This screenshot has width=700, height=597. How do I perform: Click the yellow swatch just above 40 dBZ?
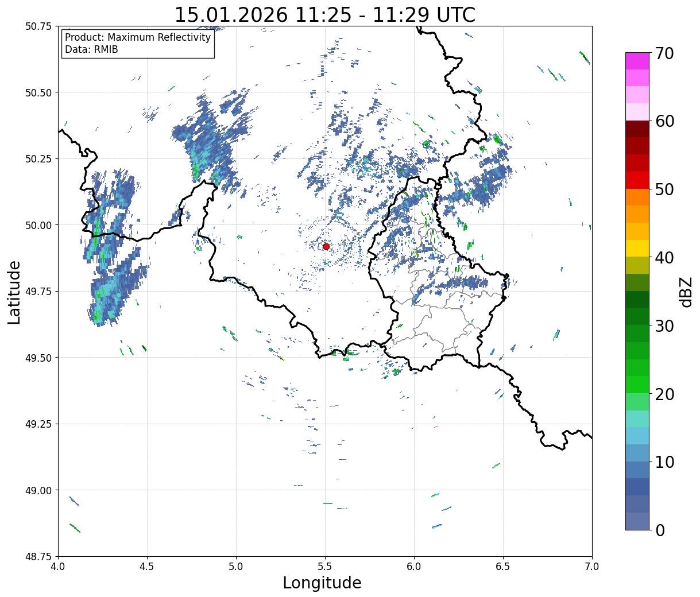point(637,248)
